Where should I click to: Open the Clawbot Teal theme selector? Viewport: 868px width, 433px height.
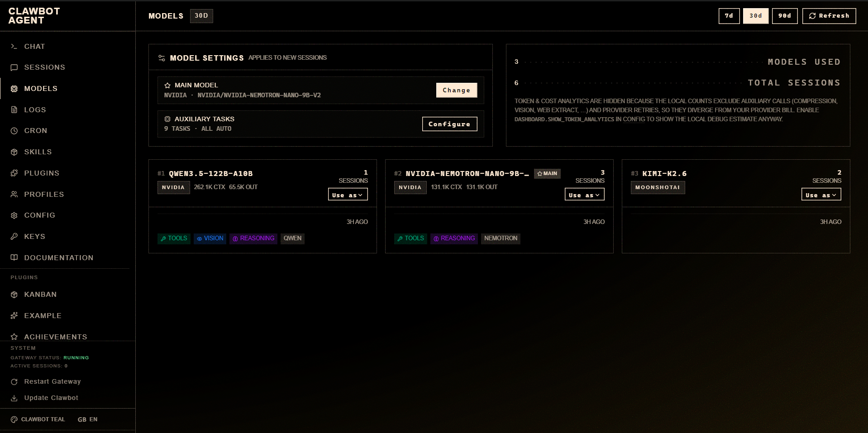[38, 419]
